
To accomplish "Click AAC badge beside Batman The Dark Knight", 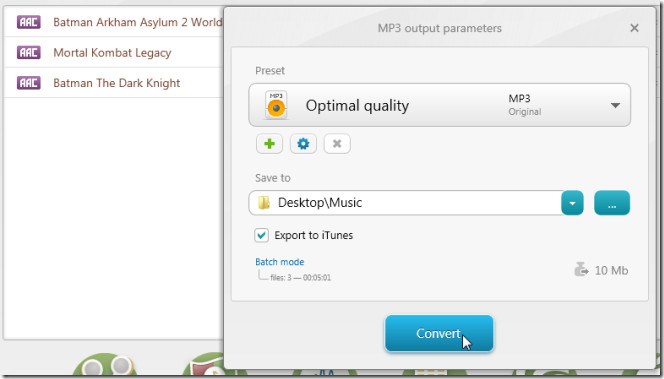I will point(29,83).
